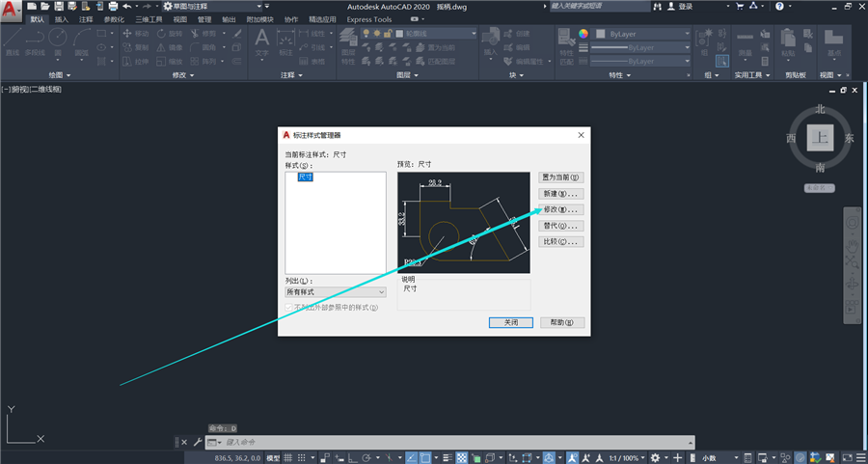Click the Measure (测量) utility icon
Image resolution: width=868 pixels, height=464 pixels.
click(745, 42)
